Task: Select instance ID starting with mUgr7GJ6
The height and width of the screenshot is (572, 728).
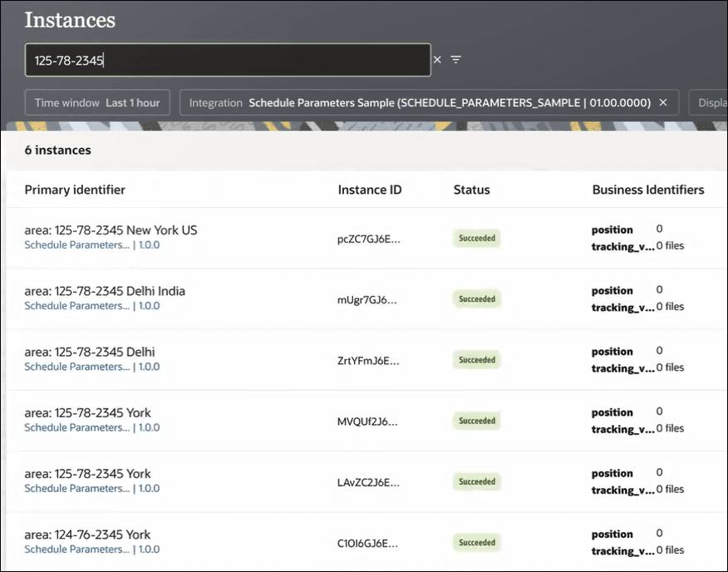Action: [366, 299]
